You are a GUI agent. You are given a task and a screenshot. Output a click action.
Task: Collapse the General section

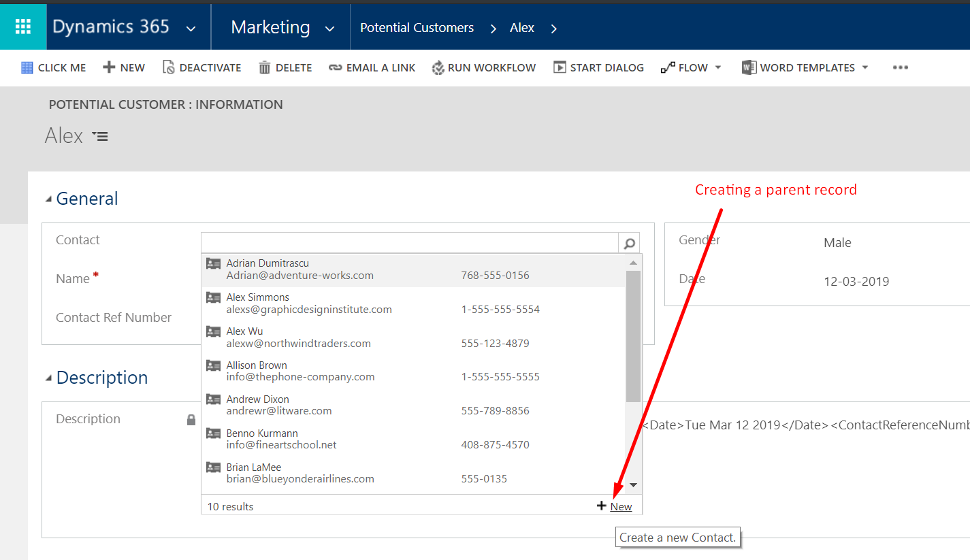pos(48,199)
